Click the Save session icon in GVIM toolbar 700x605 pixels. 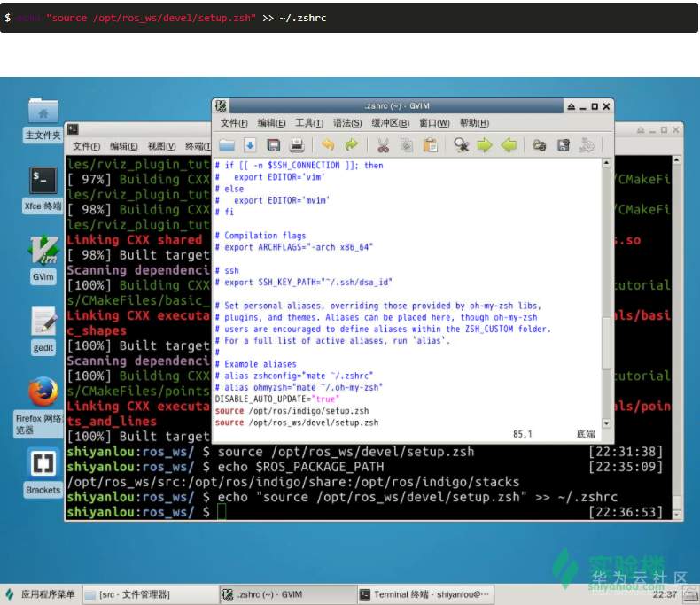564,145
